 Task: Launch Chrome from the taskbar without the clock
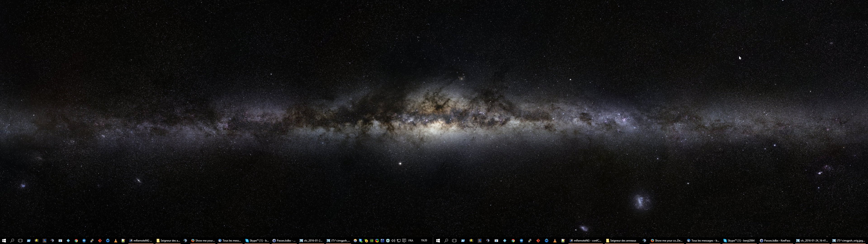(x=513, y=241)
